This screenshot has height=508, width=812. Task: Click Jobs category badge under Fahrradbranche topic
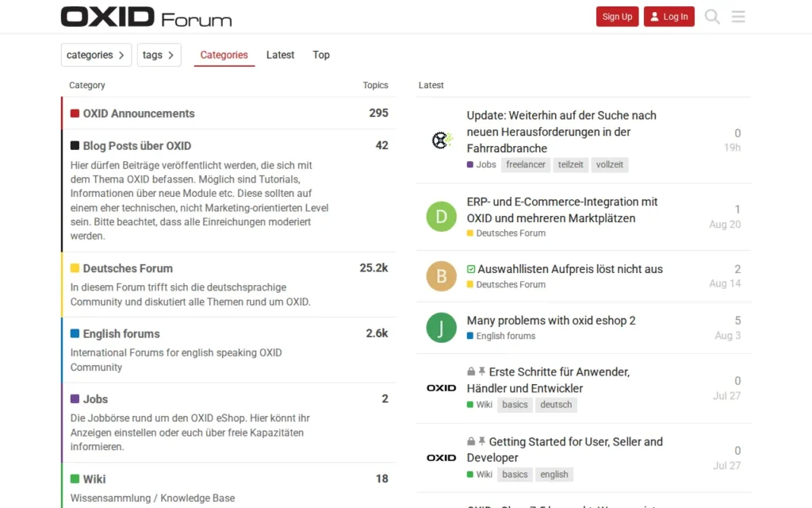click(481, 164)
